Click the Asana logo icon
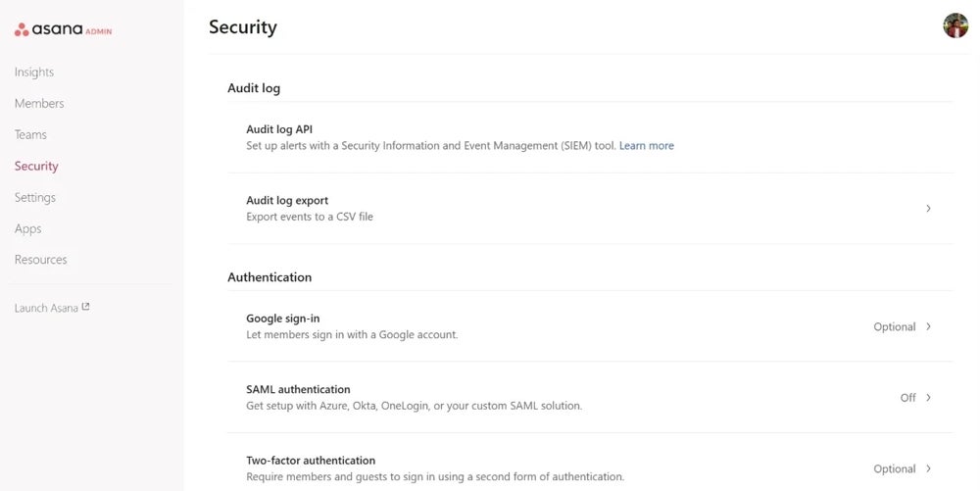 [22, 29]
